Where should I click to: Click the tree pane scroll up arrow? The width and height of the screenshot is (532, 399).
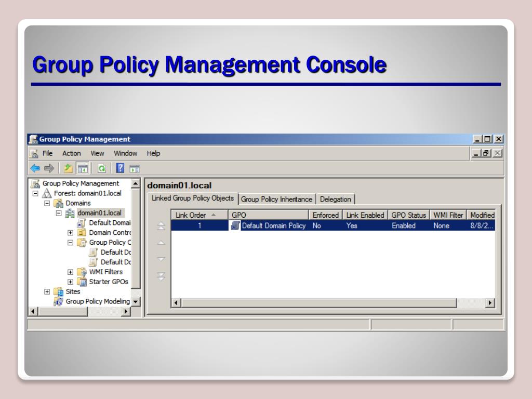136,183
